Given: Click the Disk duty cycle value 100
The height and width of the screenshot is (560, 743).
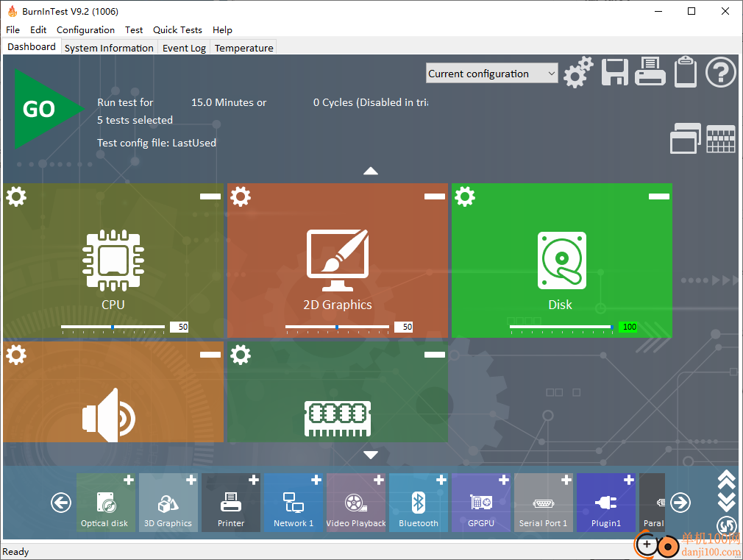Looking at the screenshot, I should coord(628,327).
